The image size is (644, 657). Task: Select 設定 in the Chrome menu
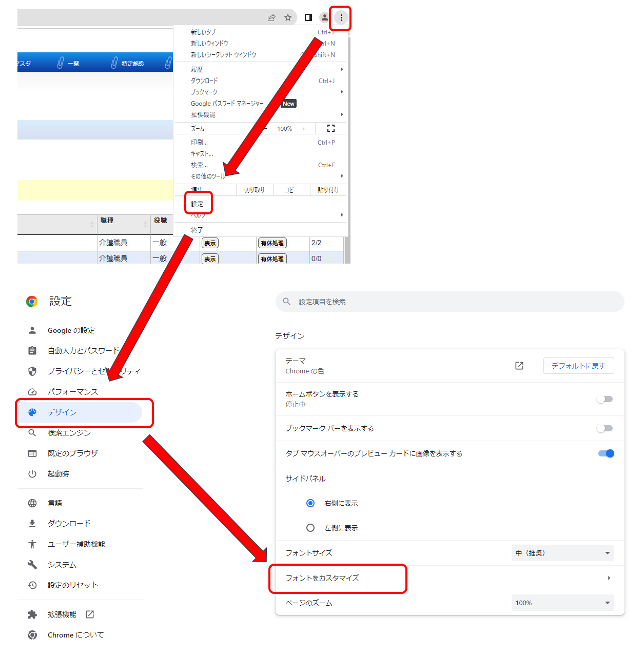coord(198,204)
